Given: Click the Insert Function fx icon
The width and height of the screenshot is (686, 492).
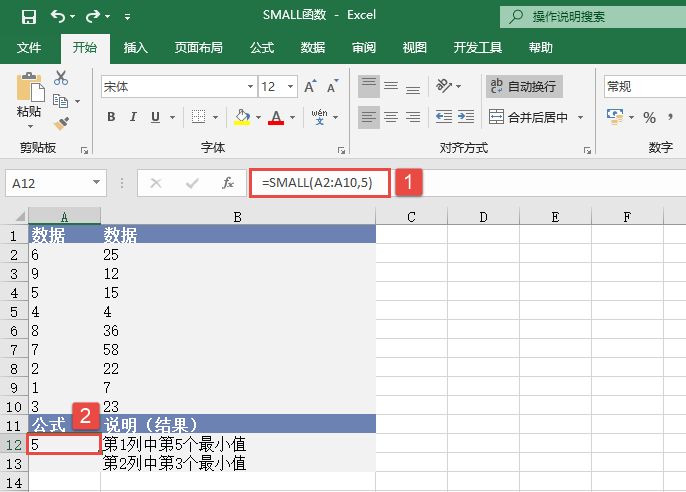Looking at the screenshot, I should tap(228, 183).
